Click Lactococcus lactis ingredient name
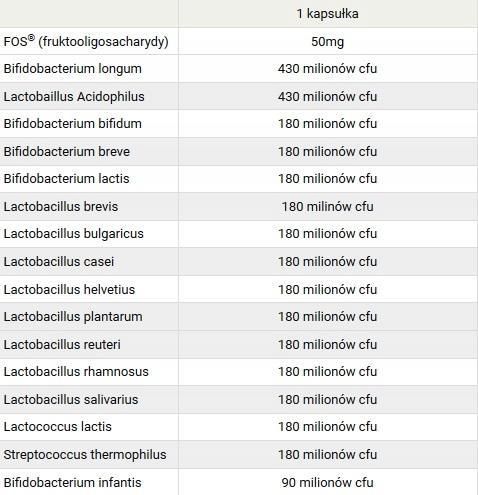The width and height of the screenshot is (478, 495). [x=58, y=427]
